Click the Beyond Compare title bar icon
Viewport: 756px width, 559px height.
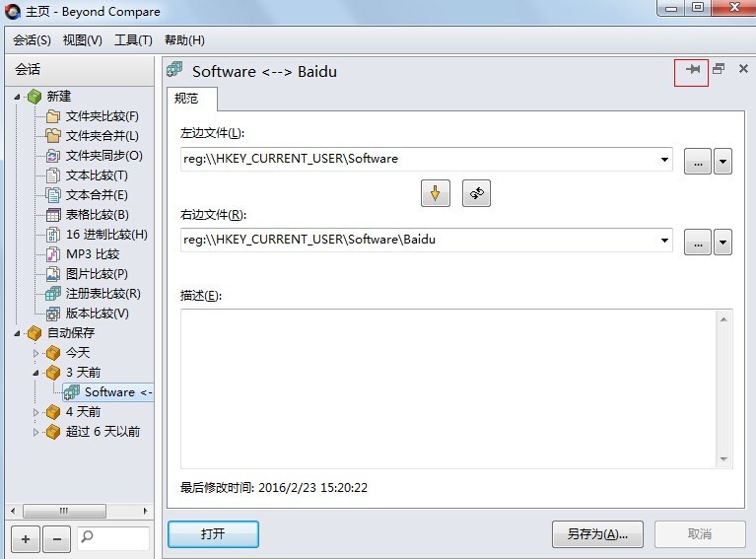pos(13,12)
